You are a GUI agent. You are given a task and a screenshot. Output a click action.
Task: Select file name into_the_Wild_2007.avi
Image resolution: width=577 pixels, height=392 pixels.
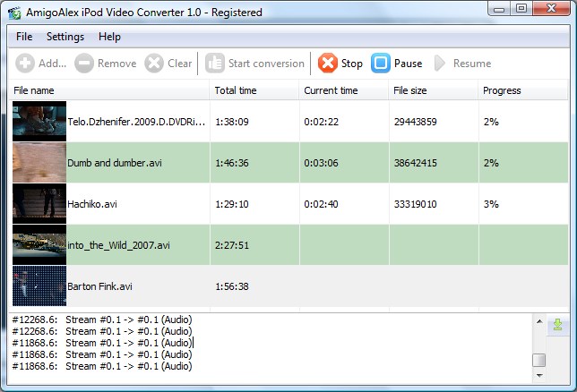118,245
